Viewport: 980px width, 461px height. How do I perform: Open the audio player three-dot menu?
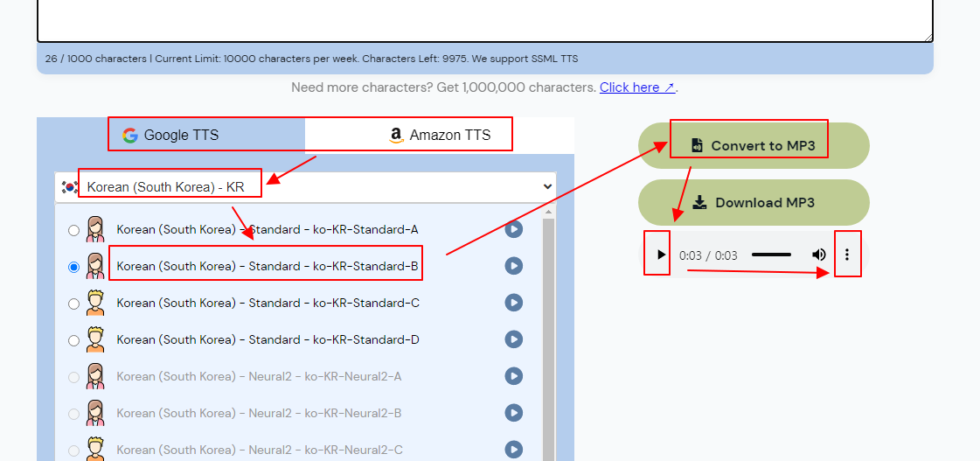click(847, 255)
